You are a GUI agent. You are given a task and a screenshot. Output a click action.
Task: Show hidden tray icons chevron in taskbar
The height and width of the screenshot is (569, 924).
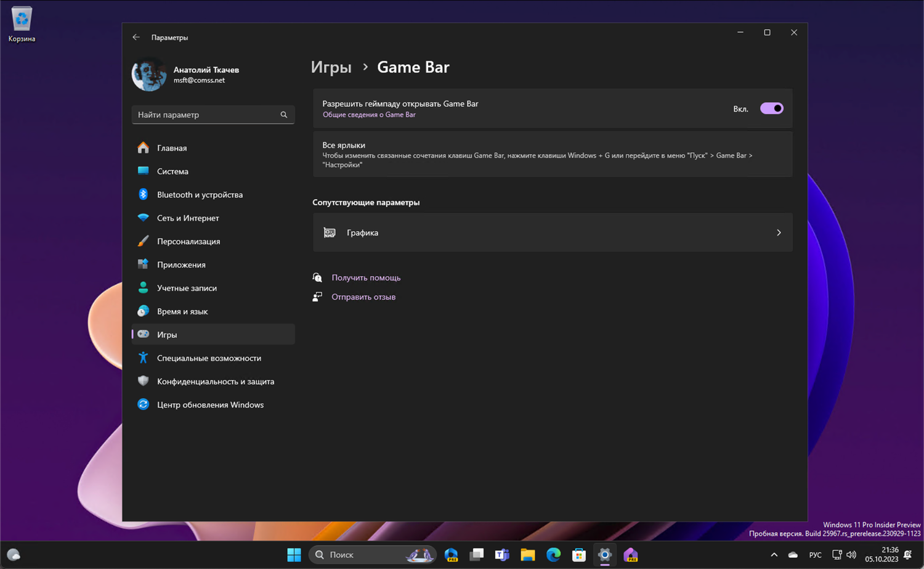click(x=774, y=555)
